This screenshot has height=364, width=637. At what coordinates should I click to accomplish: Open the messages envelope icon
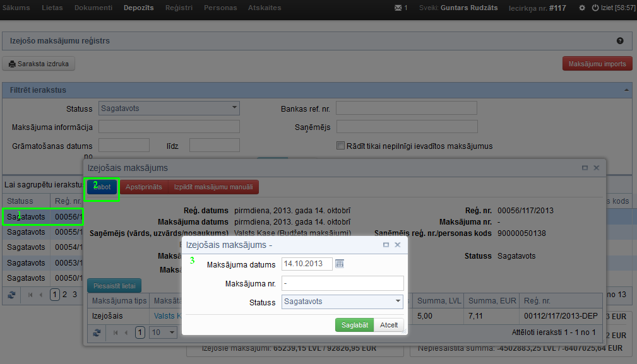(x=398, y=8)
